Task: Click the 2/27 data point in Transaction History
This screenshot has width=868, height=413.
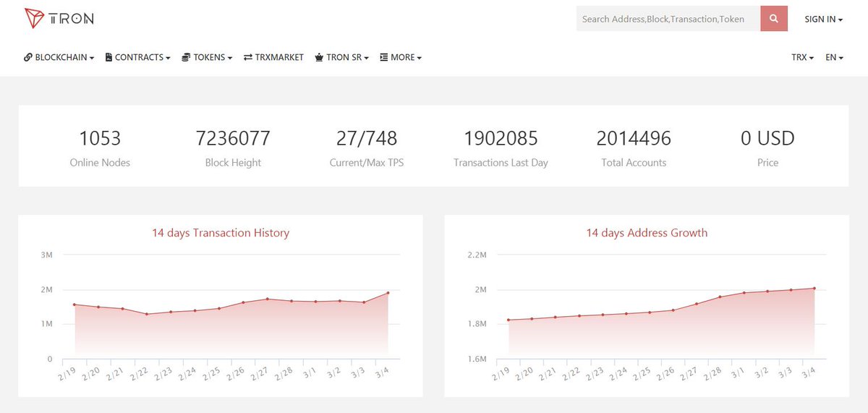Action: pos(268,299)
